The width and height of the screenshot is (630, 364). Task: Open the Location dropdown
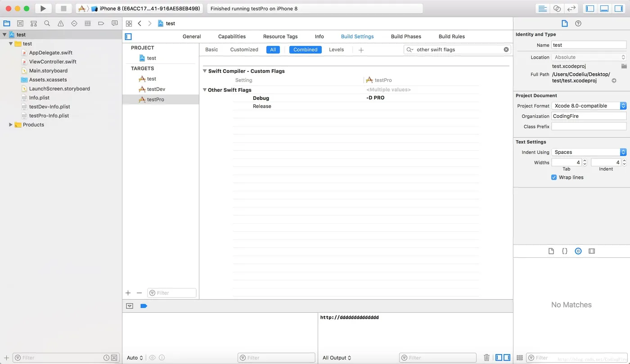point(589,57)
